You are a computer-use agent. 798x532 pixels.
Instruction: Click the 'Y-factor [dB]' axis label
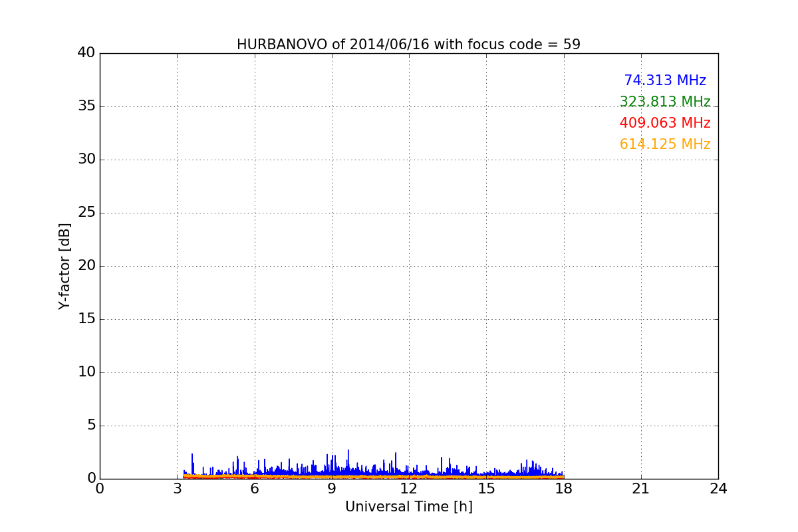(65, 266)
